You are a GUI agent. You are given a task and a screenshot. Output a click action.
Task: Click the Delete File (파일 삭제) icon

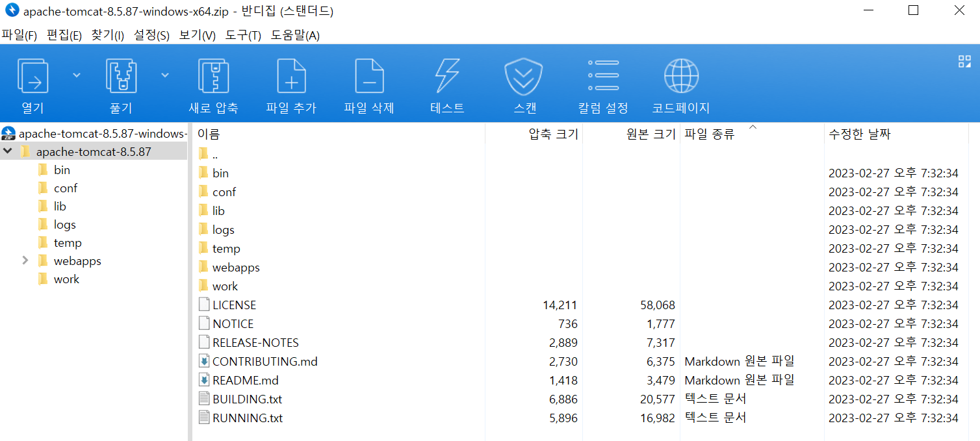tap(369, 76)
